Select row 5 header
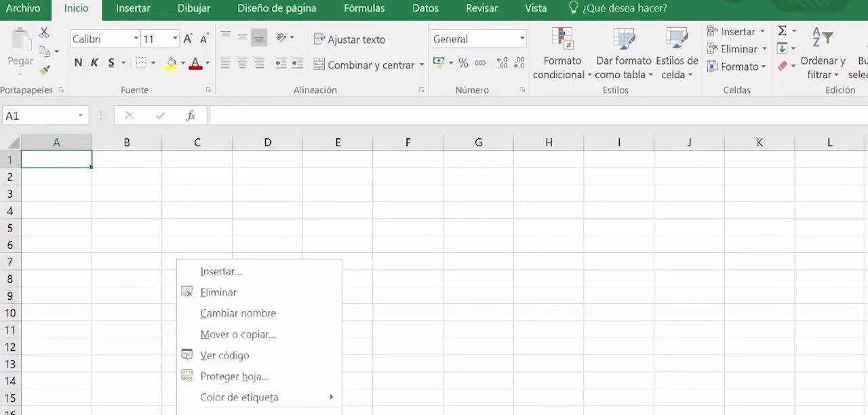 10,228
